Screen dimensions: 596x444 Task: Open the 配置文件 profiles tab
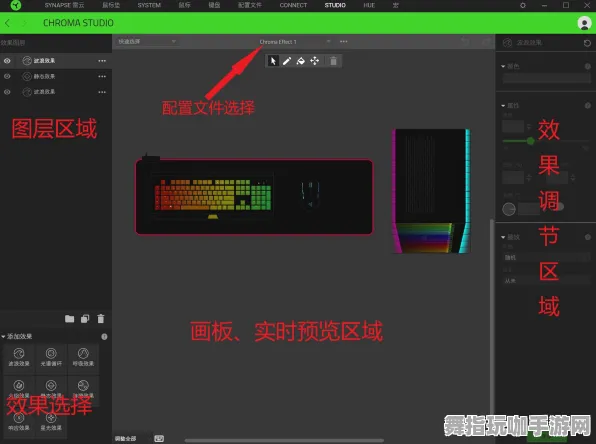click(x=249, y=5)
